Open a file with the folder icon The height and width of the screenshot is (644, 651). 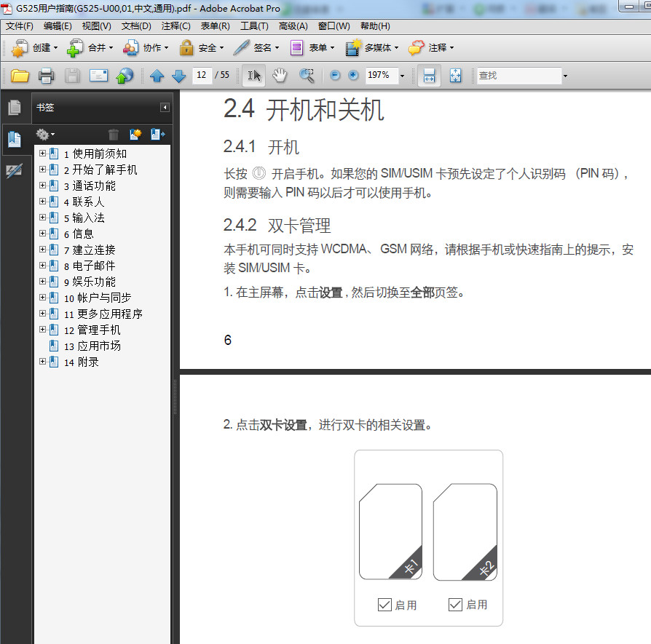pos(20,75)
